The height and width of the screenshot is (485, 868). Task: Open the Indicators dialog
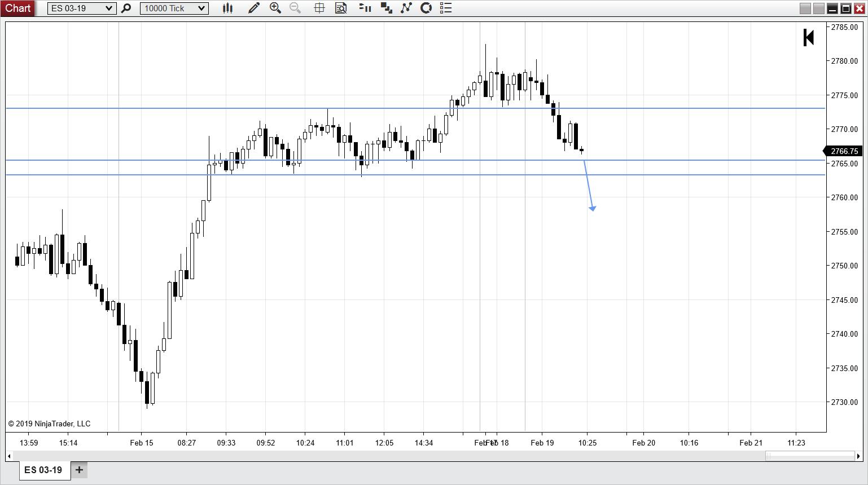[406, 8]
